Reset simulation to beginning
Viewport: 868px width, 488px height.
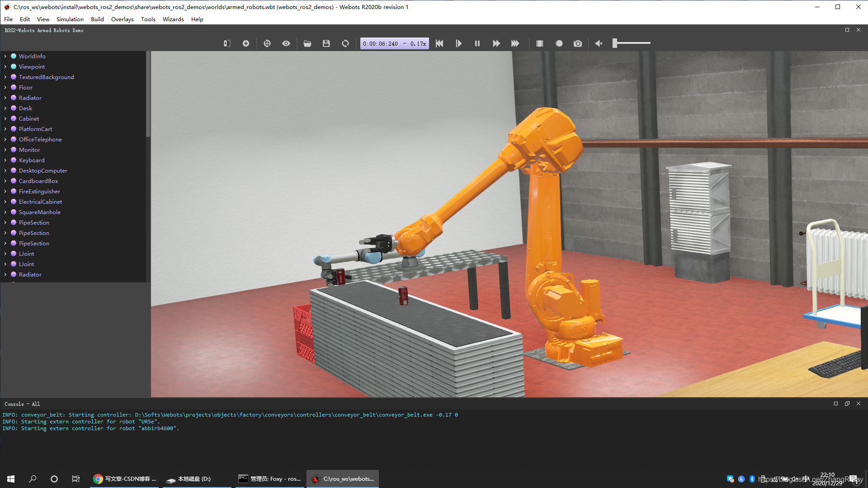point(439,43)
